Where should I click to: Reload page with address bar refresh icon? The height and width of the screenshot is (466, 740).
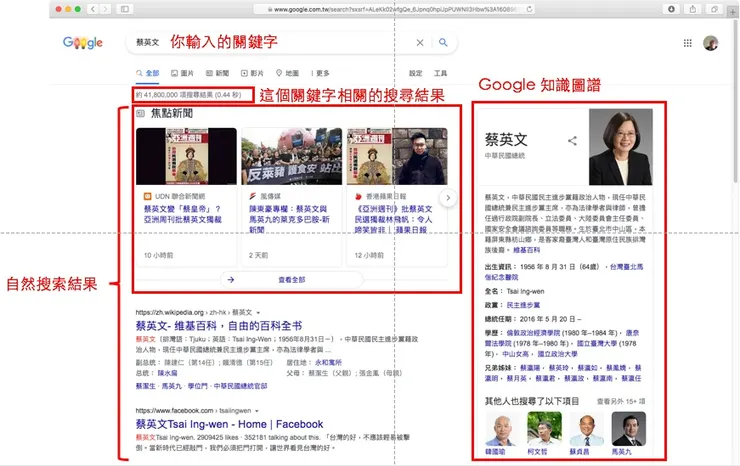[x=530, y=9]
